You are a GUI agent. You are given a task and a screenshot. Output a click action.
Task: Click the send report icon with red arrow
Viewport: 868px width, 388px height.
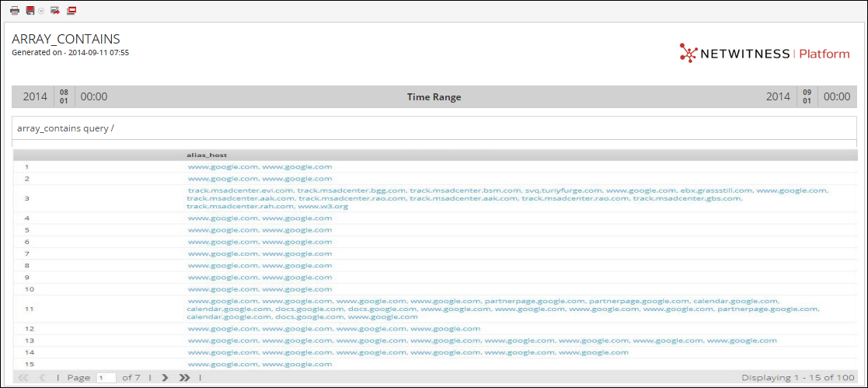coord(55,11)
